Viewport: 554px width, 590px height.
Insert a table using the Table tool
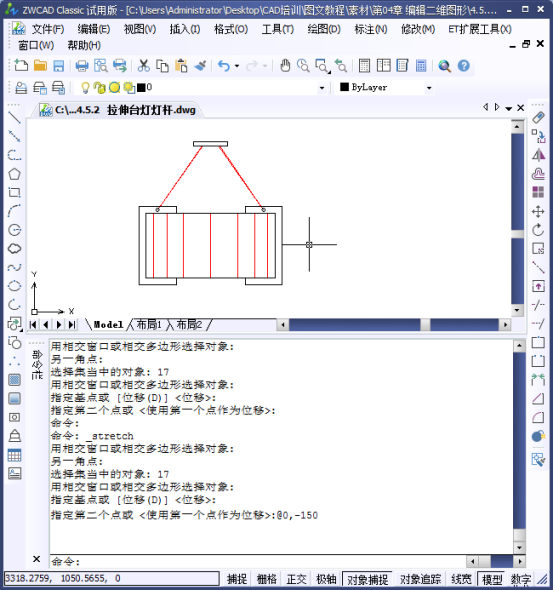[x=14, y=455]
